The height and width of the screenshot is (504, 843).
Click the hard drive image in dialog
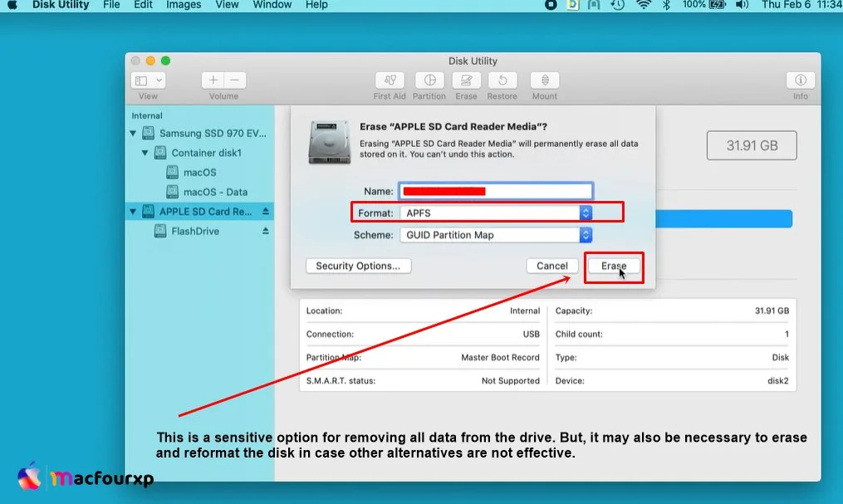click(330, 142)
